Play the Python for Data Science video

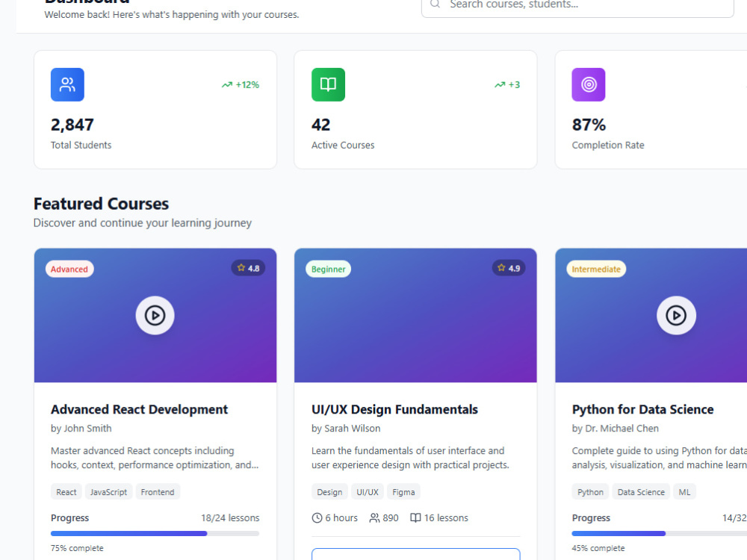[676, 315]
